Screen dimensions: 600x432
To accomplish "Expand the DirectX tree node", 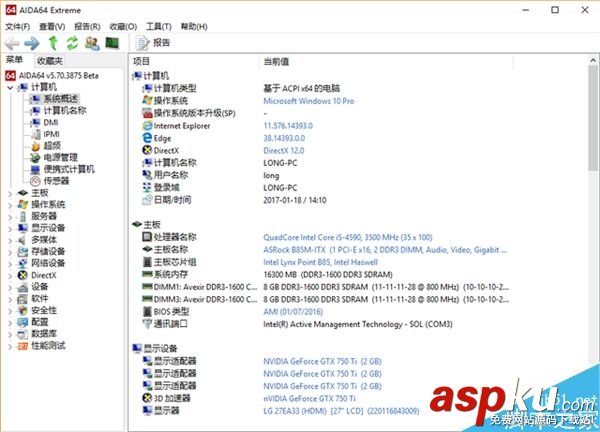I will click(x=10, y=276).
